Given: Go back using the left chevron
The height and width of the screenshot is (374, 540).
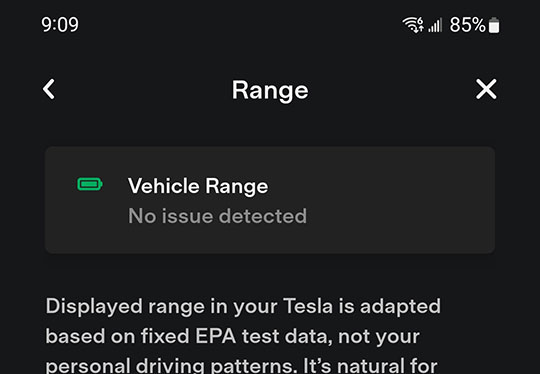Looking at the screenshot, I should tap(49, 89).
